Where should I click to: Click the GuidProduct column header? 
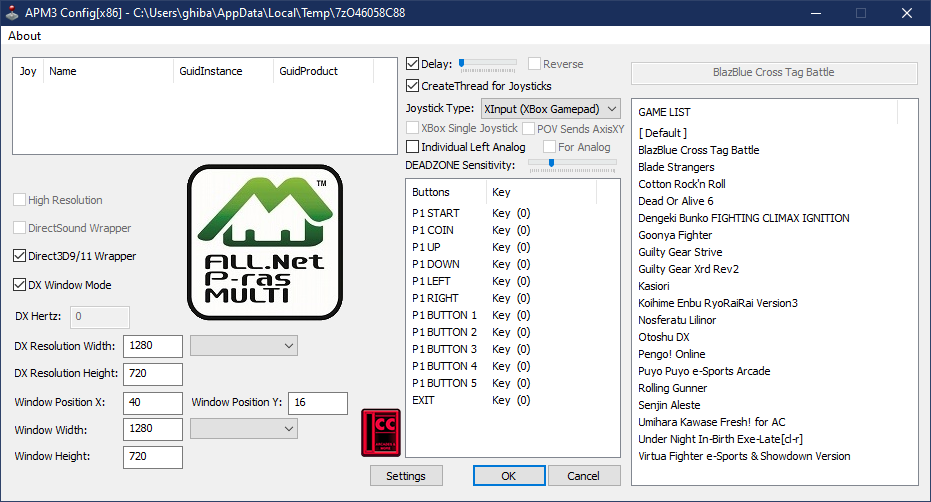pyautogui.click(x=324, y=71)
